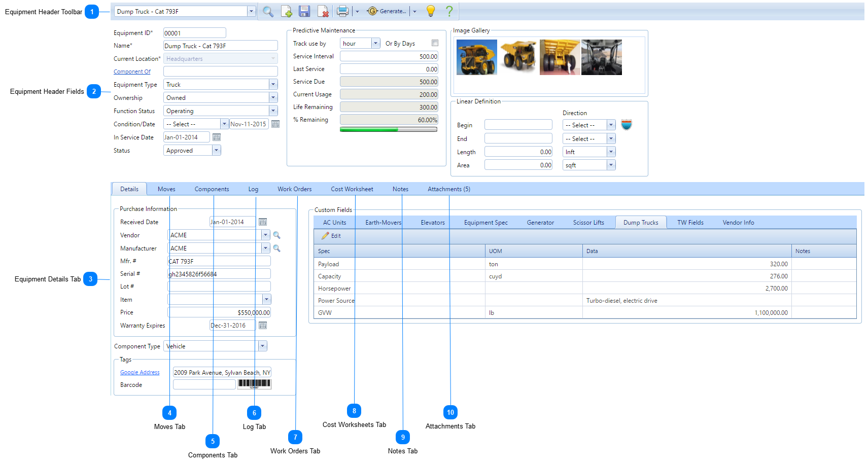Open the Attachments (5) tab

point(449,189)
